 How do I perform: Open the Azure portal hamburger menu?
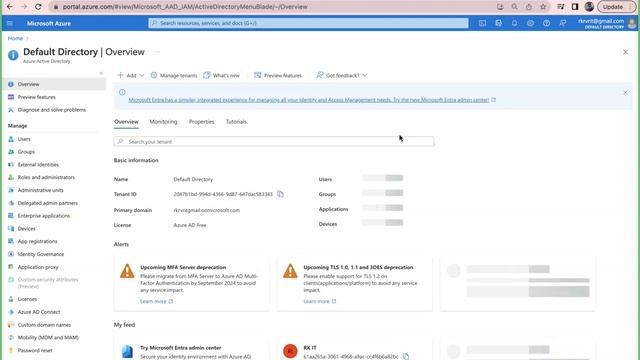point(10,23)
